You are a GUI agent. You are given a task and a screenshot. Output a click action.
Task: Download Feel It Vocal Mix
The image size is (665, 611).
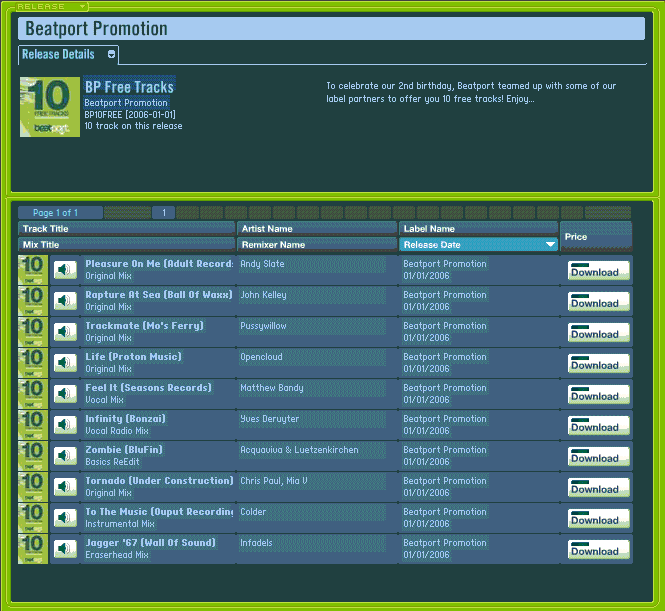point(598,394)
